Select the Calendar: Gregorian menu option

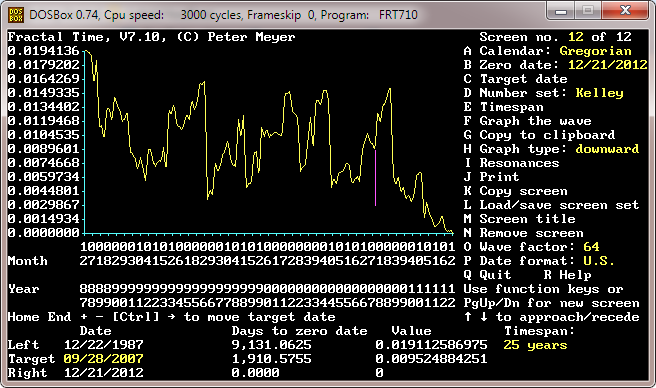click(547, 51)
